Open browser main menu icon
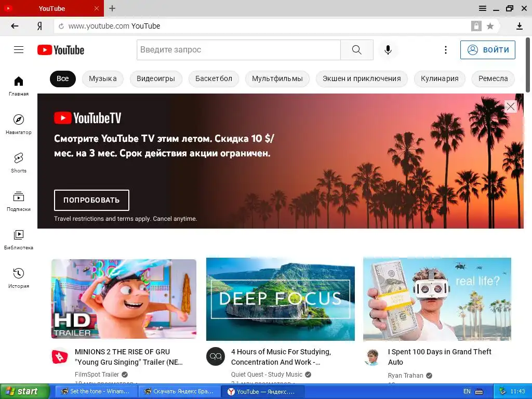This screenshot has width=532, height=399. point(483,8)
